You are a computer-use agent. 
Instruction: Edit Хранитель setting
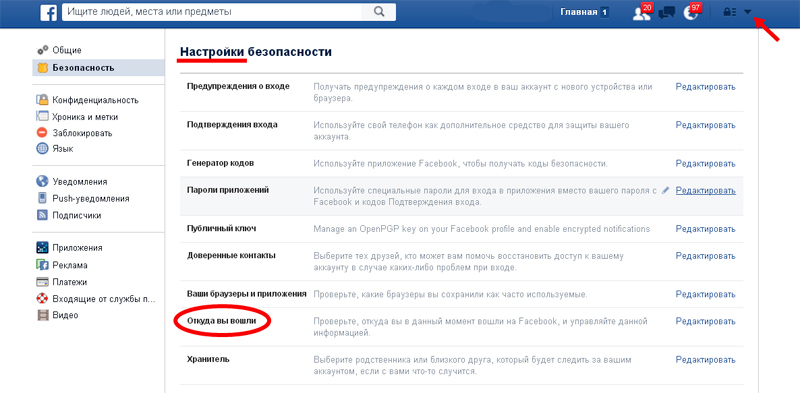(706, 360)
